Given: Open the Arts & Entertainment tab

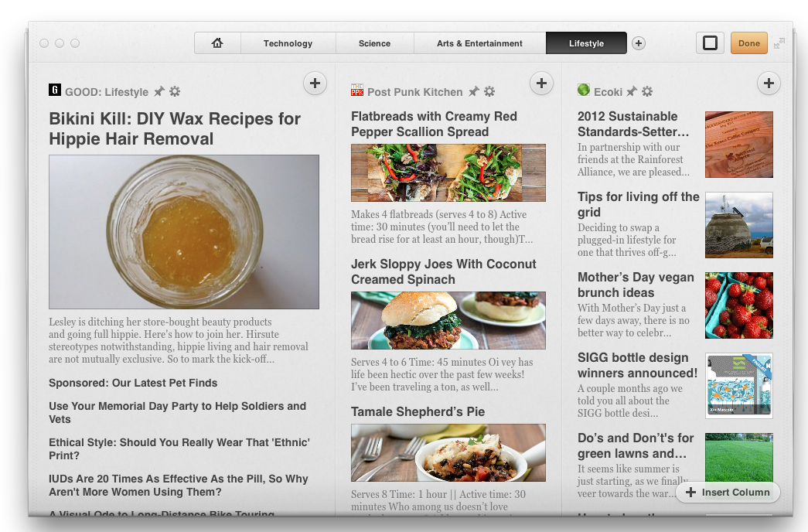Looking at the screenshot, I should [479, 43].
